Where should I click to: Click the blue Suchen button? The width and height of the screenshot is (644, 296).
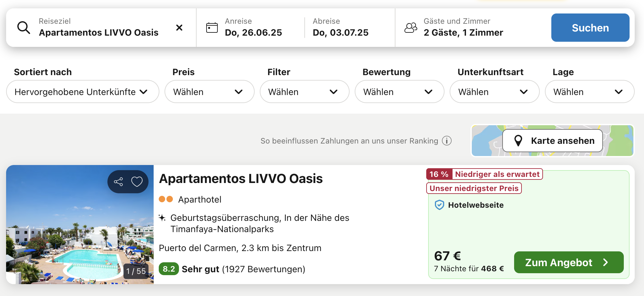tap(590, 28)
